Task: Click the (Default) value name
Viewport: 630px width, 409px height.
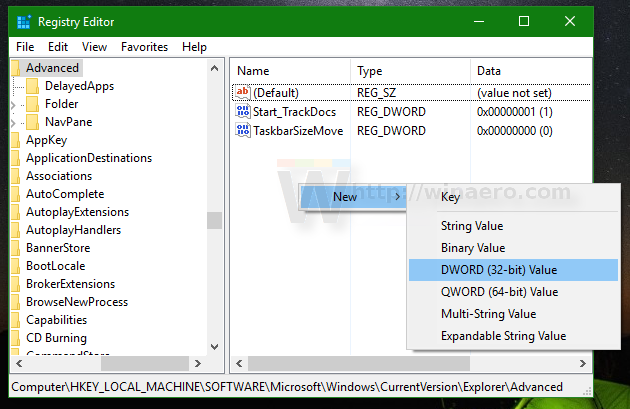Action: click(276, 93)
